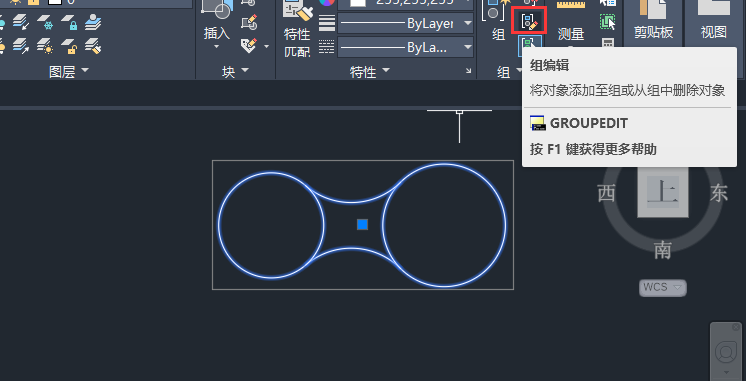Click the Unisolate layer icon
Viewport: 746px width, 381px height.
(21, 46)
